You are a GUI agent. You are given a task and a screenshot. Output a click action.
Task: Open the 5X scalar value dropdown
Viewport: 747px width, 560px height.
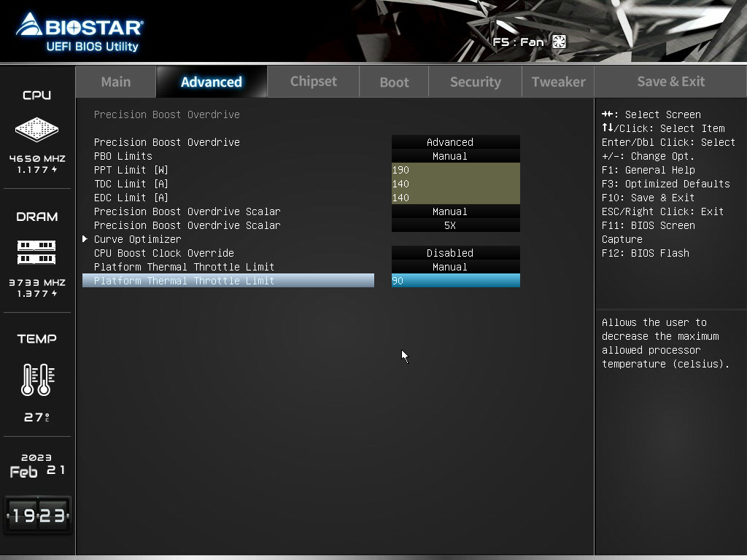tap(456, 225)
